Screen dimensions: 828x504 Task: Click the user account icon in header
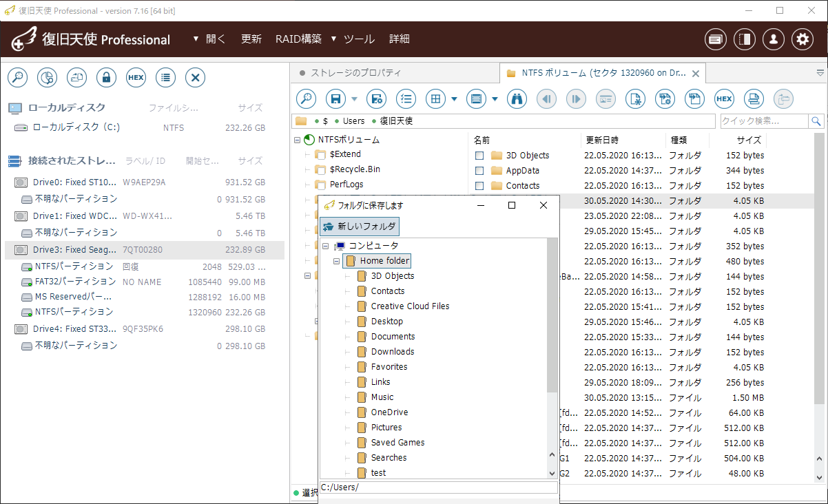(x=774, y=39)
